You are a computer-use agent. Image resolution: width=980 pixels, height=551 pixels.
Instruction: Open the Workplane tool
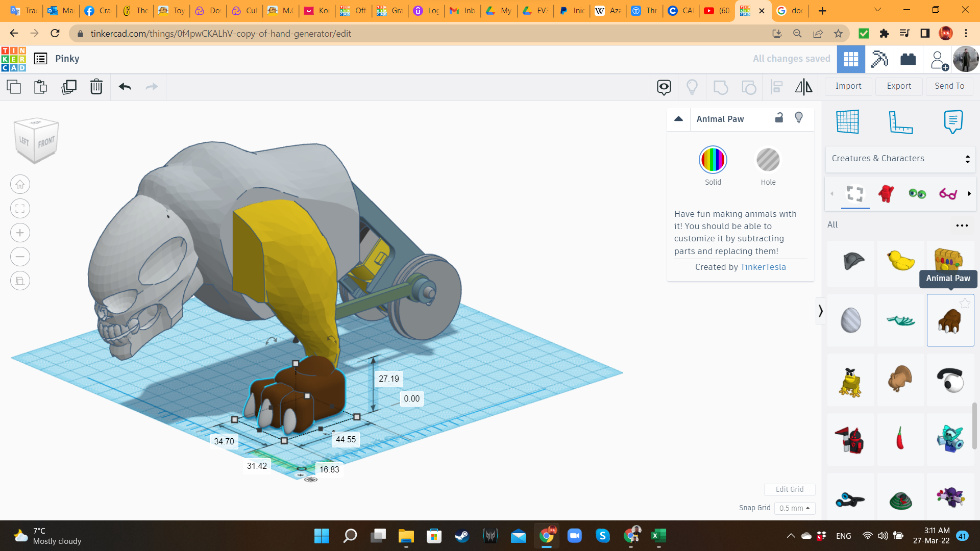pos(848,122)
